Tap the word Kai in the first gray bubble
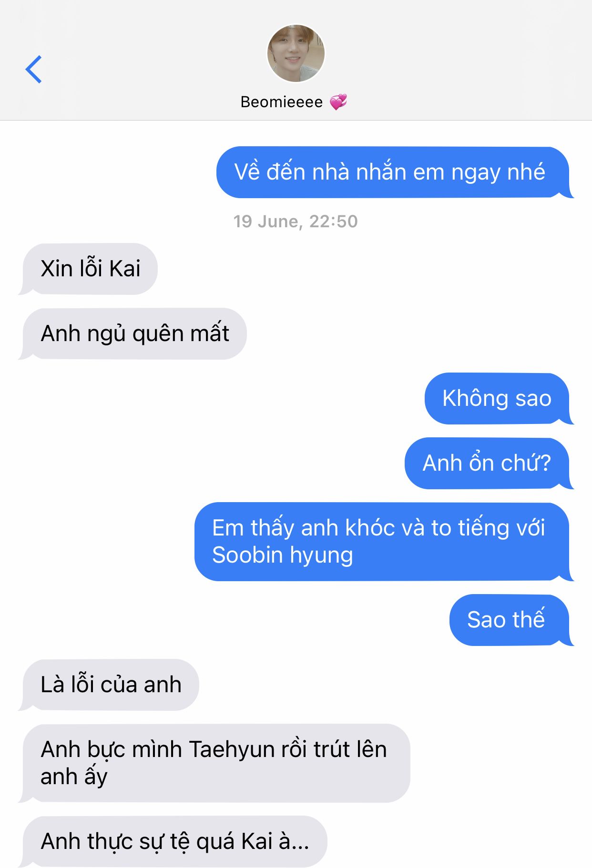 coord(125,269)
